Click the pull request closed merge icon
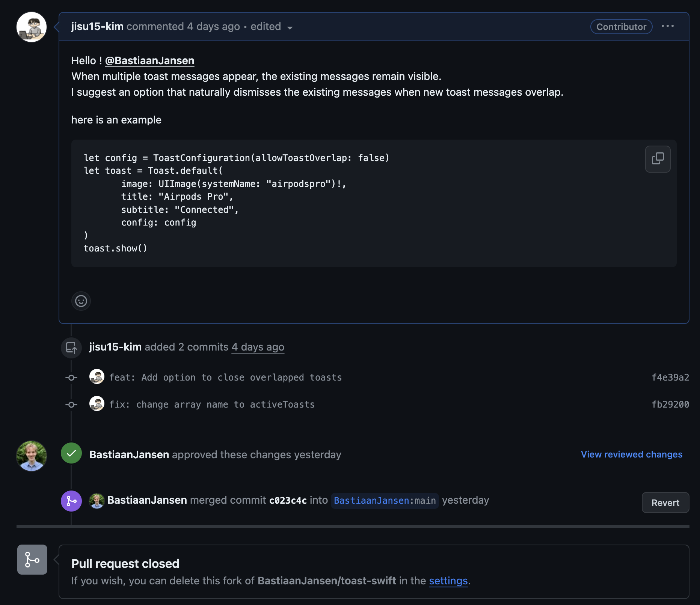700x605 pixels. tap(32, 560)
